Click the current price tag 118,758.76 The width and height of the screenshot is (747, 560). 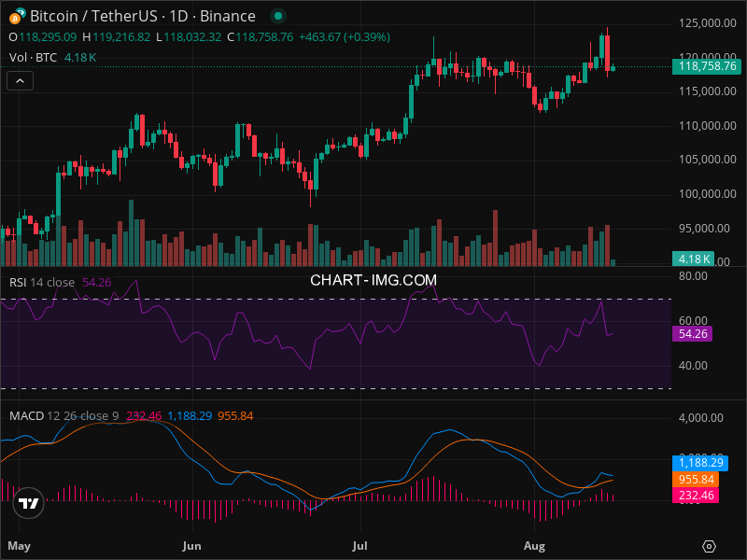pyautogui.click(x=707, y=66)
